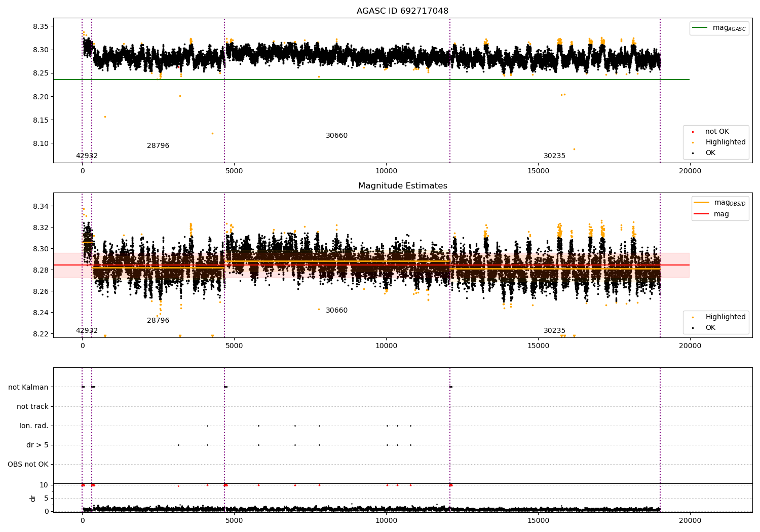760x532 pixels.
Task: Select the 'OBS not OK' row label
Action: pos(28,464)
